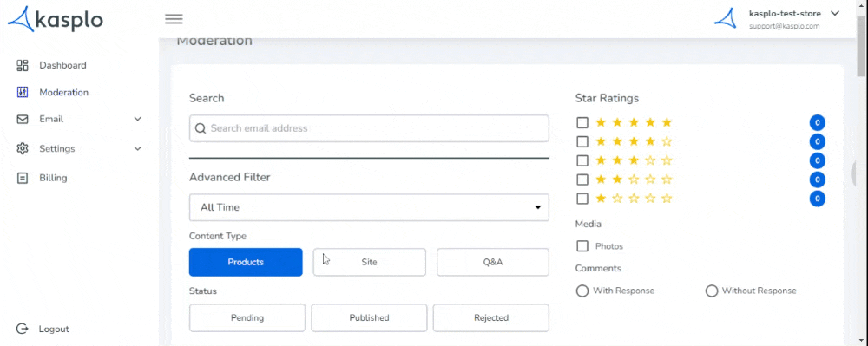Check the one-star rating checkbox
Screen dimensions: 868x346
(582, 198)
